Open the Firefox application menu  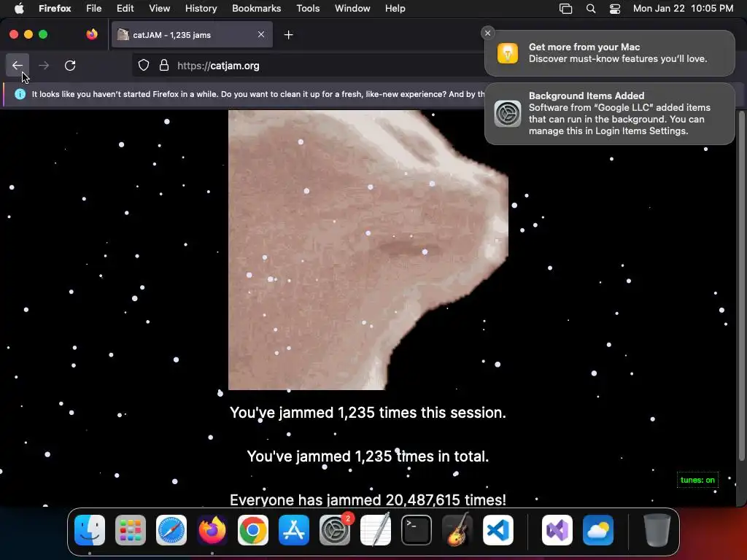click(55, 8)
